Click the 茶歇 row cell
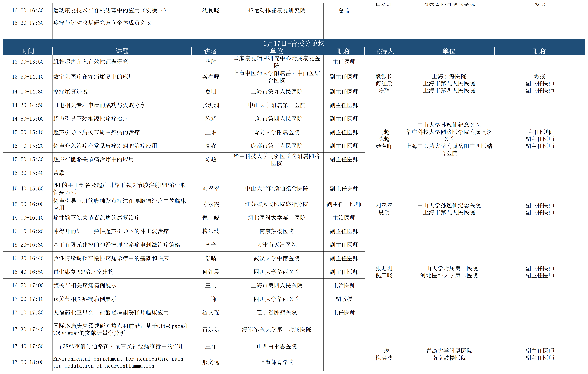Screen dimensions: 588x374 122,173
